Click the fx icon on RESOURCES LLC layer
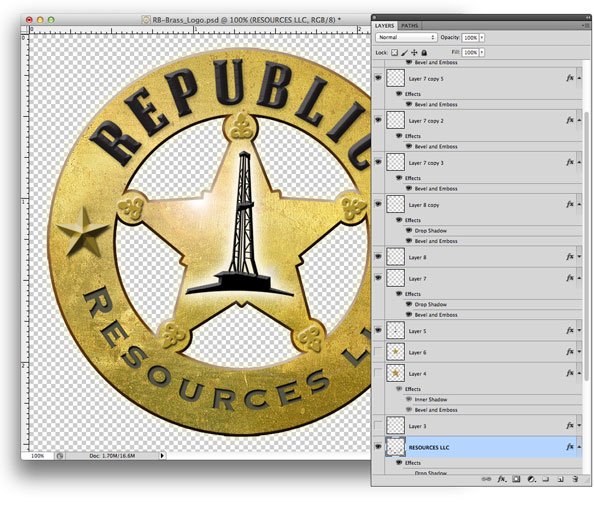The image size is (594, 518). click(x=570, y=447)
